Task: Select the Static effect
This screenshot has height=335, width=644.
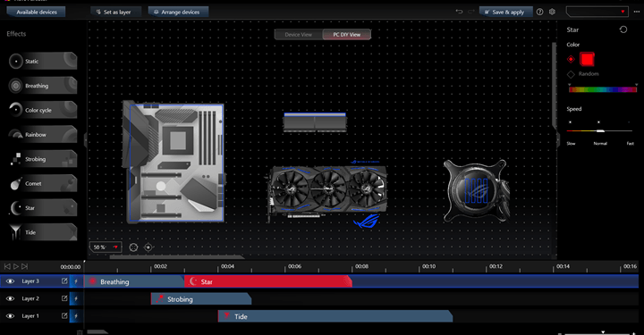Action: click(42, 61)
